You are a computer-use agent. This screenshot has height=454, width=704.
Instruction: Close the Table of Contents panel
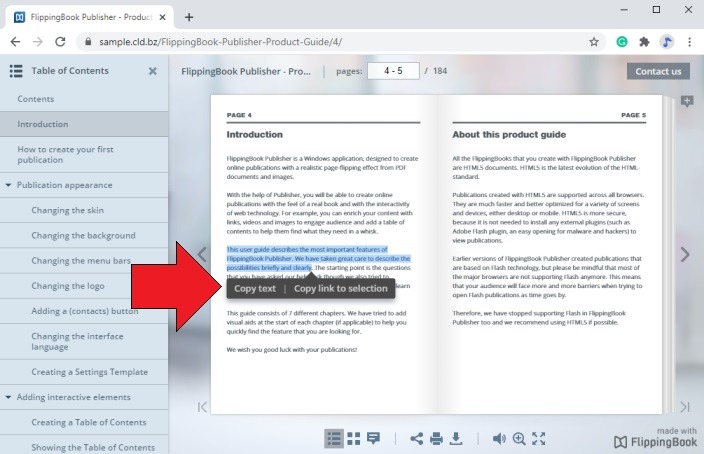pyautogui.click(x=153, y=71)
